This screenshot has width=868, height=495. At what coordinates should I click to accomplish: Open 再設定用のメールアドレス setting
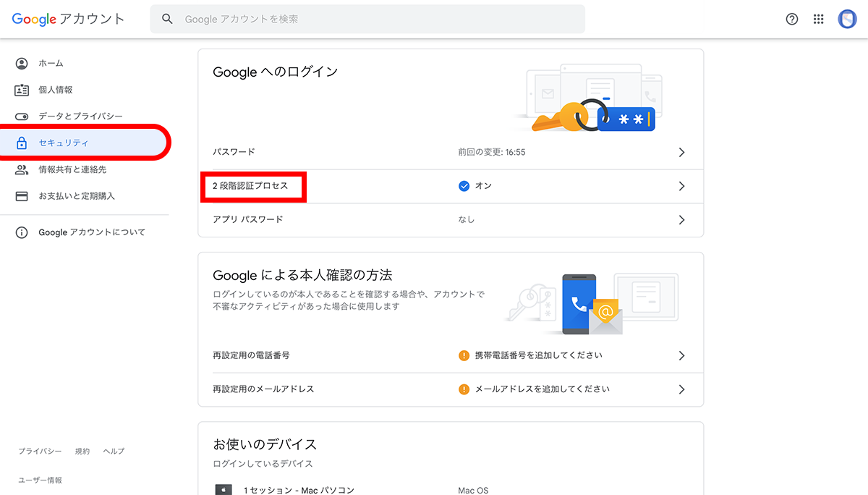pos(451,389)
